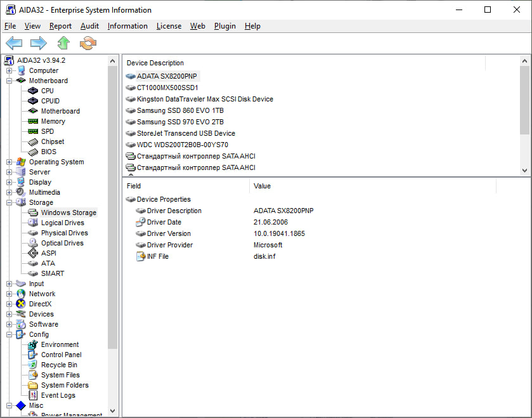Collapse the Storage tree node

9,202
